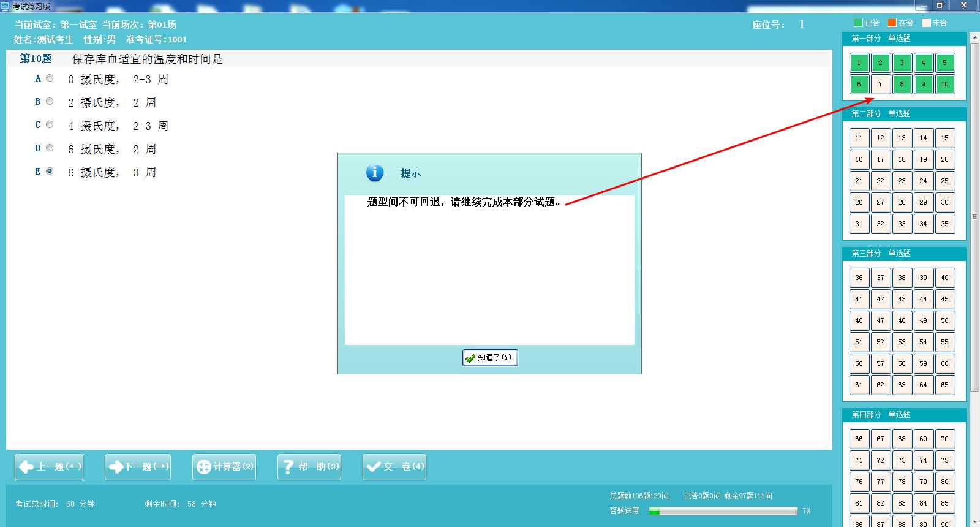This screenshot has height=527, width=980.
Task: Click the question text 保存库血适宜的温度和时间是
Action: [148, 59]
